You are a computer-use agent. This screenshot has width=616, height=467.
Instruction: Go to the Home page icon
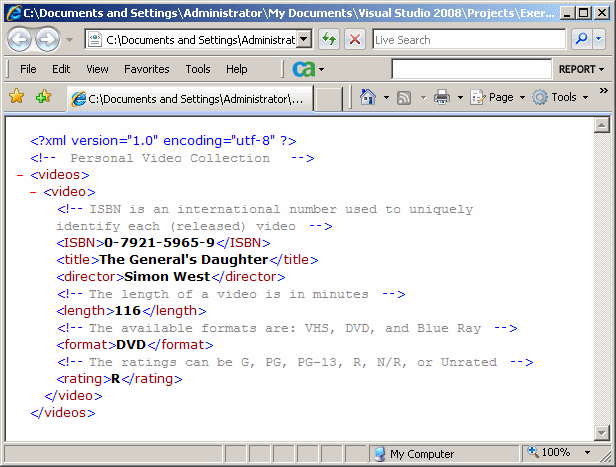[368, 97]
